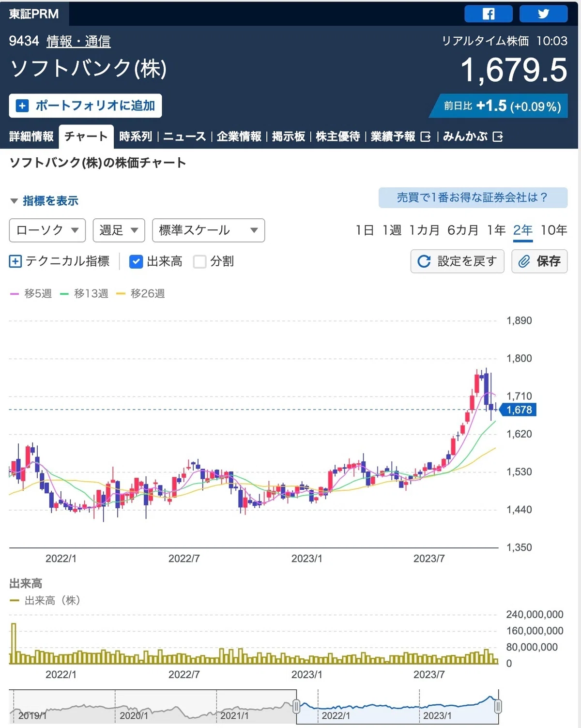The image size is (581, 728).
Task: Click the 出来高（株） legend entry
Action: click(x=45, y=601)
